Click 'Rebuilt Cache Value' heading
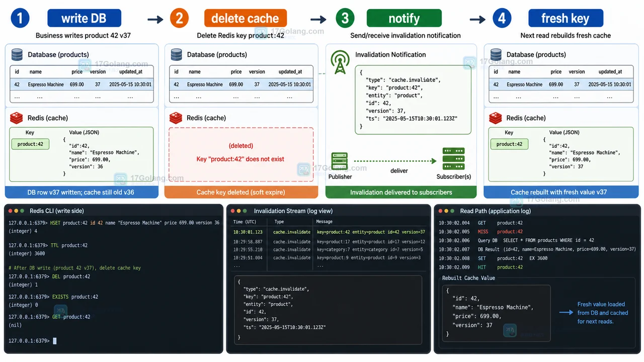Viewport: 644px width, 362px height. (468, 278)
